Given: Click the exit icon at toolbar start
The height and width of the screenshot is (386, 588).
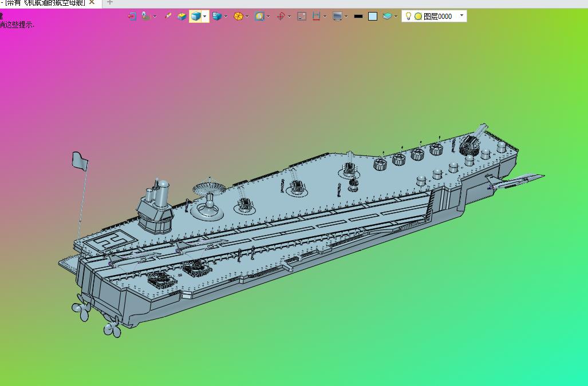Looking at the screenshot, I should click(132, 17).
